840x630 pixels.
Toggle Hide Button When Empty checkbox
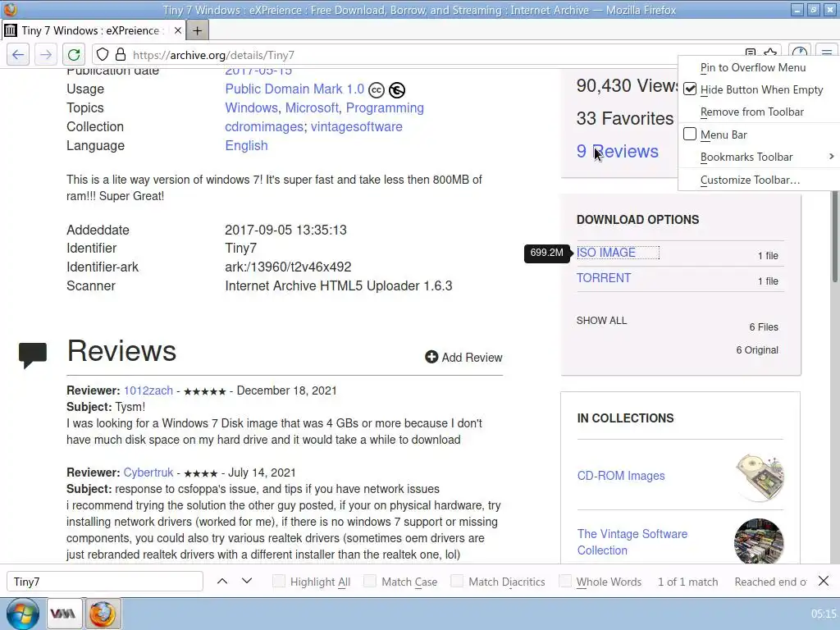(x=690, y=89)
